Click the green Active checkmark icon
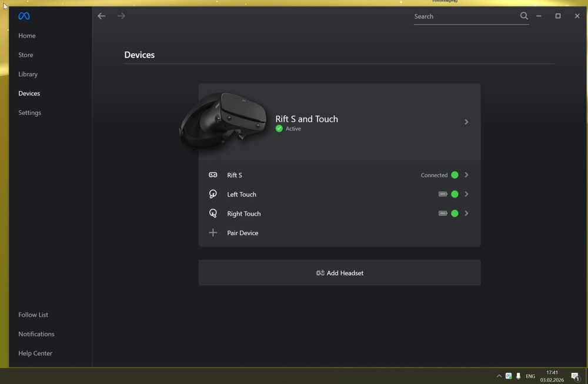This screenshot has height=384, width=588. pyautogui.click(x=279, y=129)
